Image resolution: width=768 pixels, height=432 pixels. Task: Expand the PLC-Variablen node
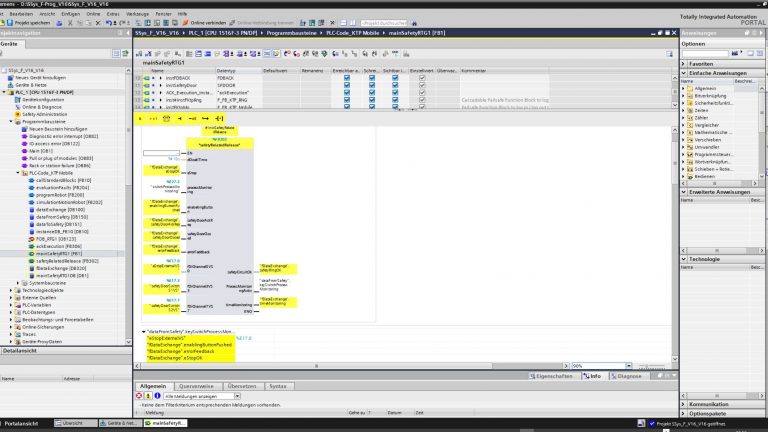click(x=11, y=305)
